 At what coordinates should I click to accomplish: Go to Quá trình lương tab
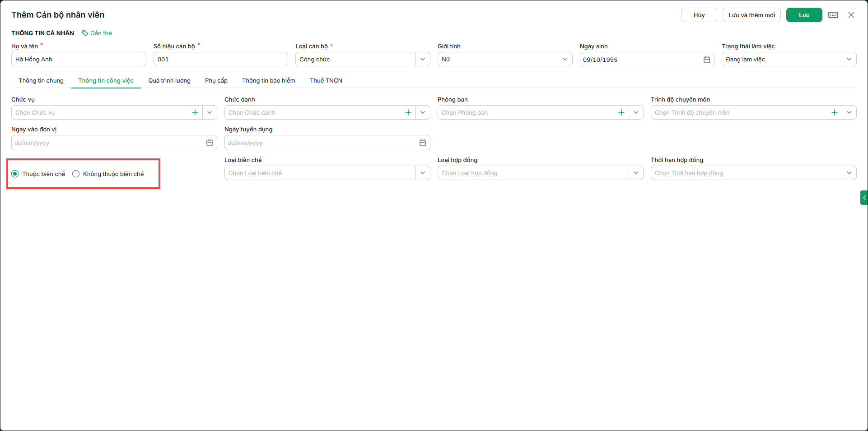click(169, 80)
